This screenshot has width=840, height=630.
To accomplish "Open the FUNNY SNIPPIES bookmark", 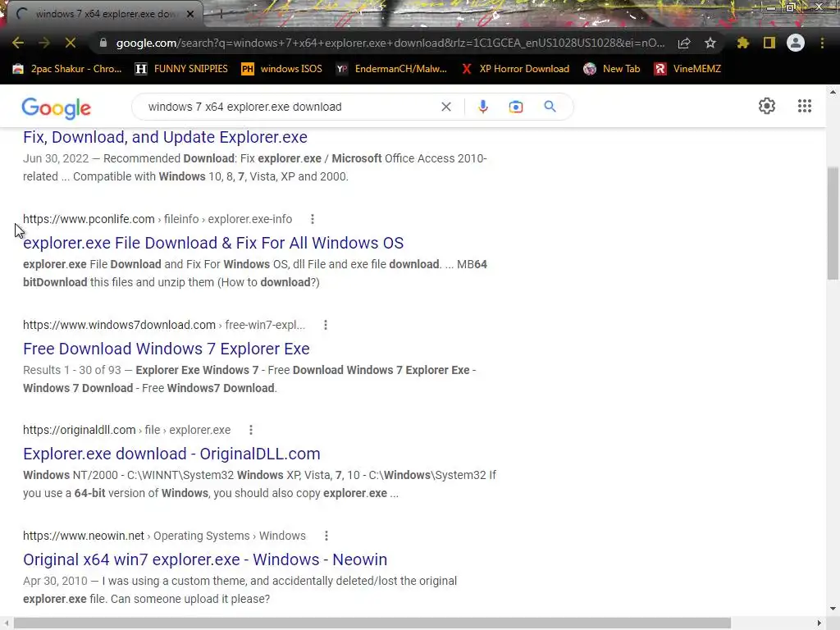I will pyautogui.click(x=181, y=69).
